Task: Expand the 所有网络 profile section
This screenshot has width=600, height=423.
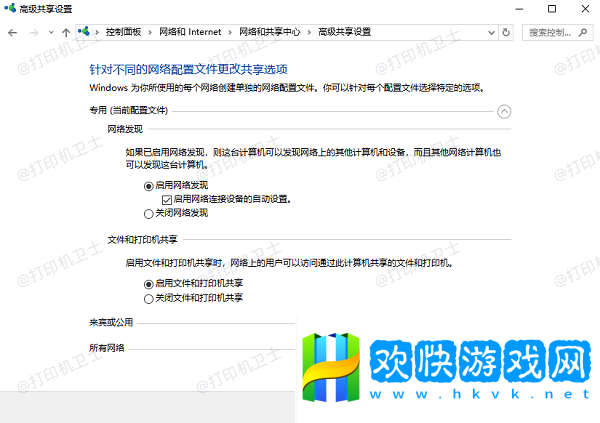Action: pos(107,348)
